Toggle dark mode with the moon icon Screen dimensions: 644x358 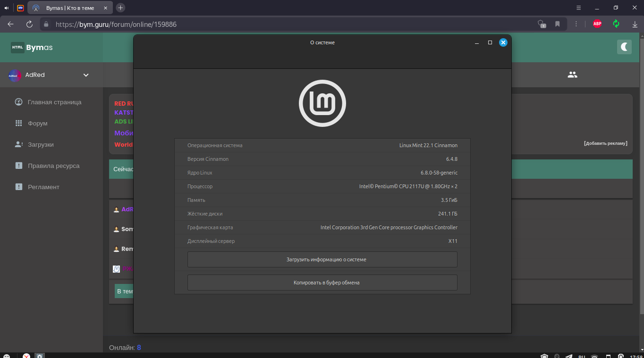(x=624, y=47)
